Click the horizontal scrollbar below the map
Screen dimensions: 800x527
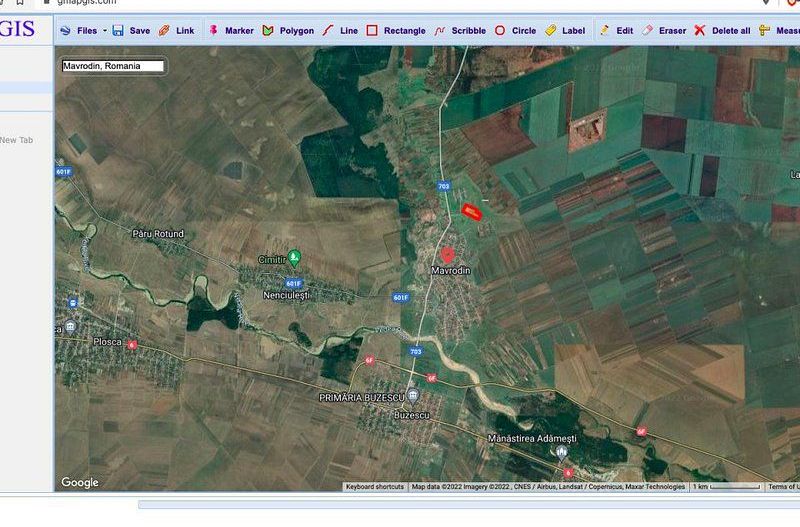click(468, 505)
